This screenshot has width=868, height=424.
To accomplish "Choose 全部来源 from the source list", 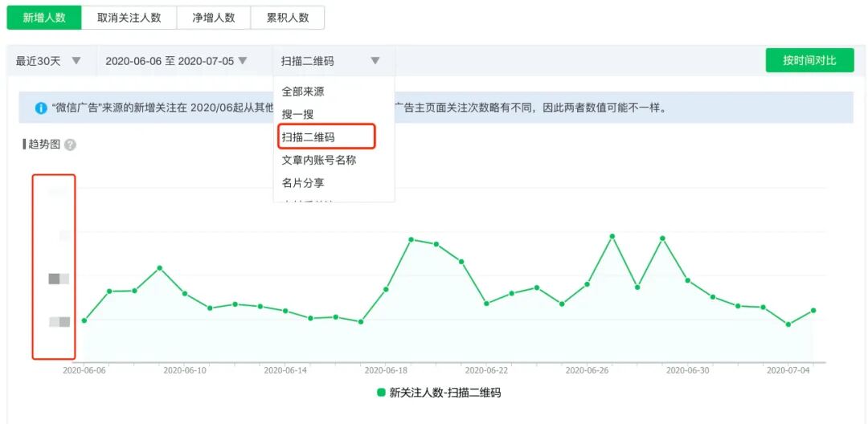I will pos(303,92).
